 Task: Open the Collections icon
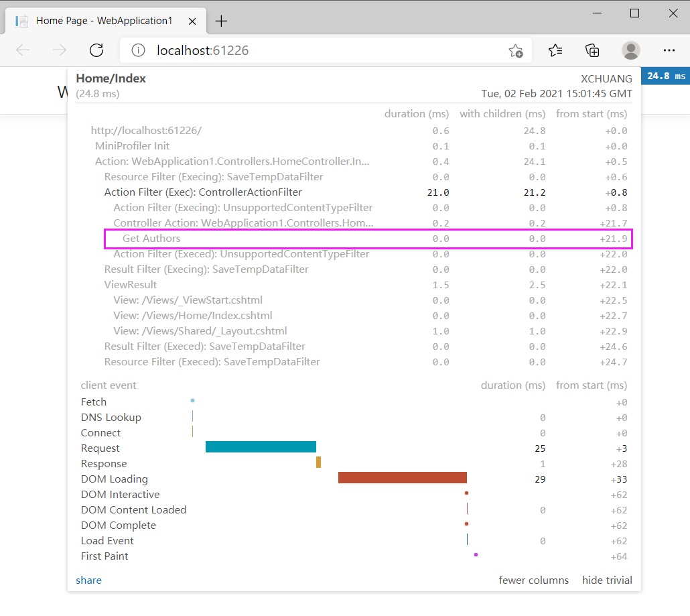pyautogui.click(x=592, y=50)
